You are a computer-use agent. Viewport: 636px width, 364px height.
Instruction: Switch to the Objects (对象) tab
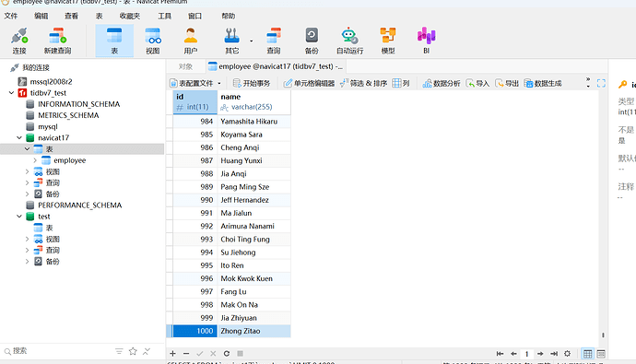tap(185, 66)
